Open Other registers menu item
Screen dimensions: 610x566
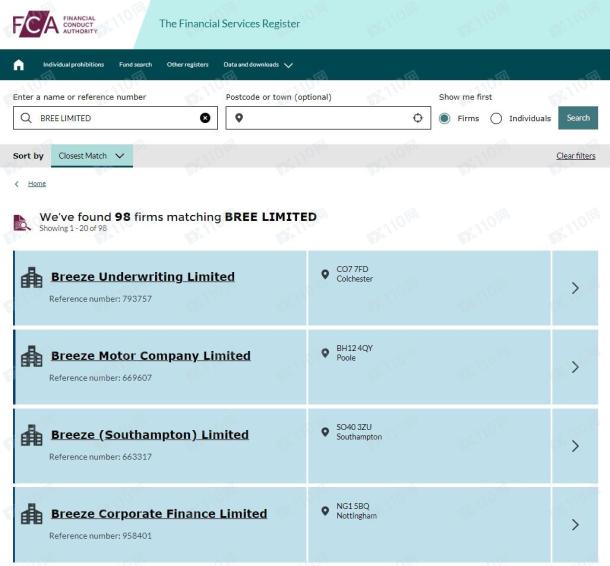coord(188,65)
